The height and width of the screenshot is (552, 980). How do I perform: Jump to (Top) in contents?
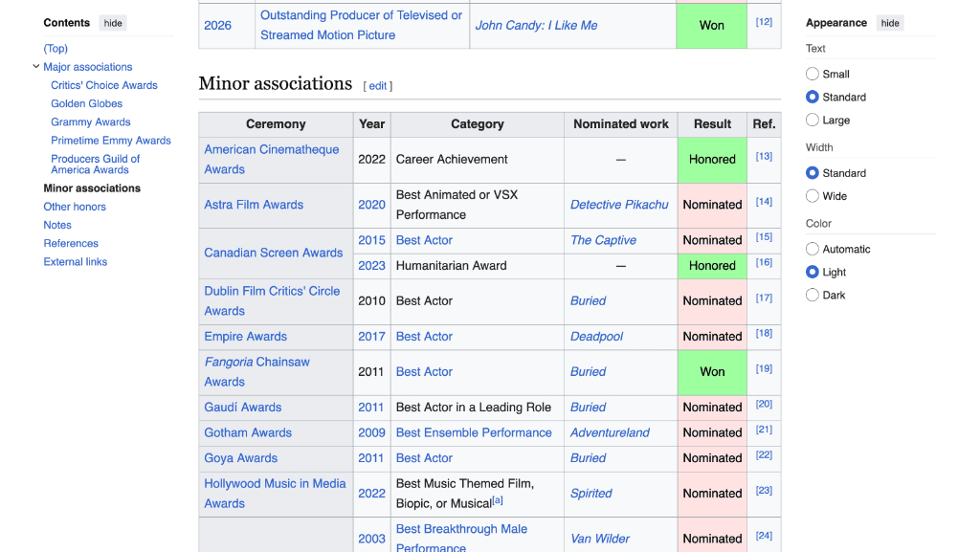tap(56, 48)
